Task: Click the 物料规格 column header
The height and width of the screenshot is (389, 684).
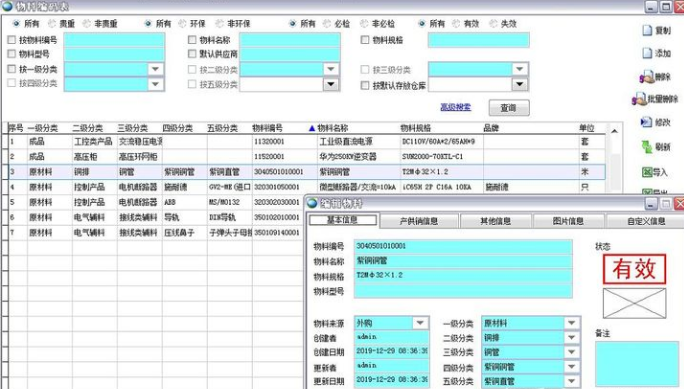Action: coord(416,128)
